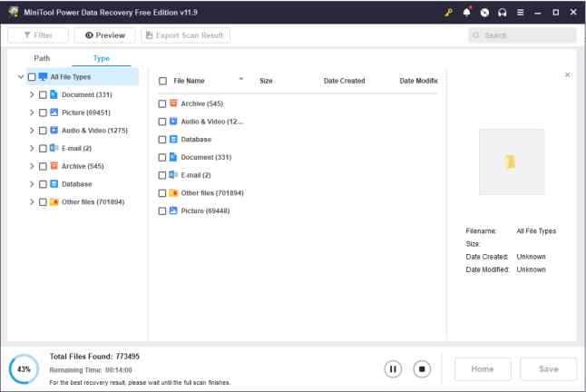The width and height of the screenshot is (586, 392).
Task: Check the All File Types checkbox
Action: click(32, 77)
